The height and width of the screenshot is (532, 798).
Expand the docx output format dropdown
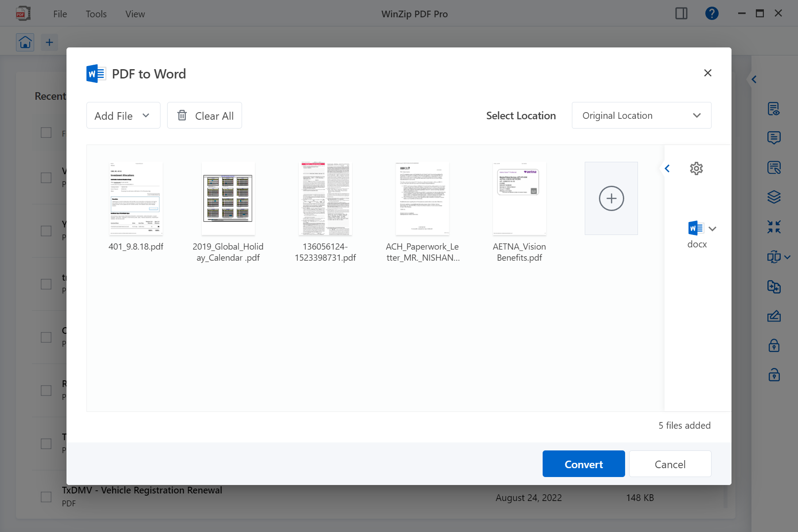[712, 229]
